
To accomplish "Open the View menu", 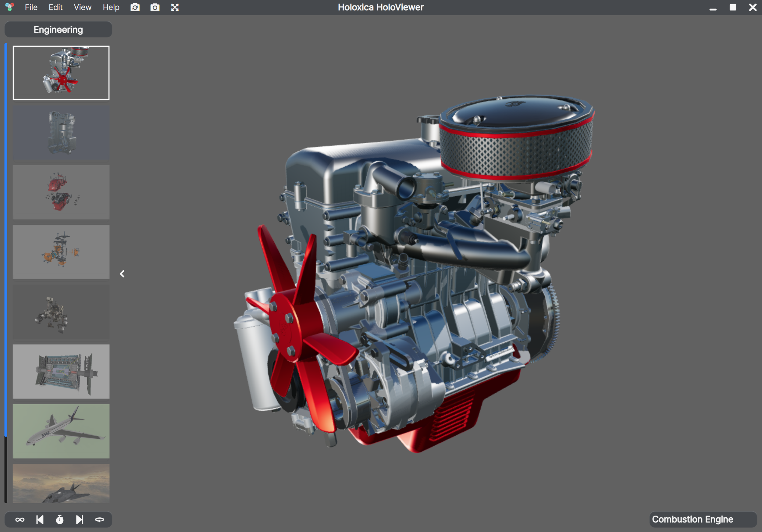I will [x=82, y=7].
